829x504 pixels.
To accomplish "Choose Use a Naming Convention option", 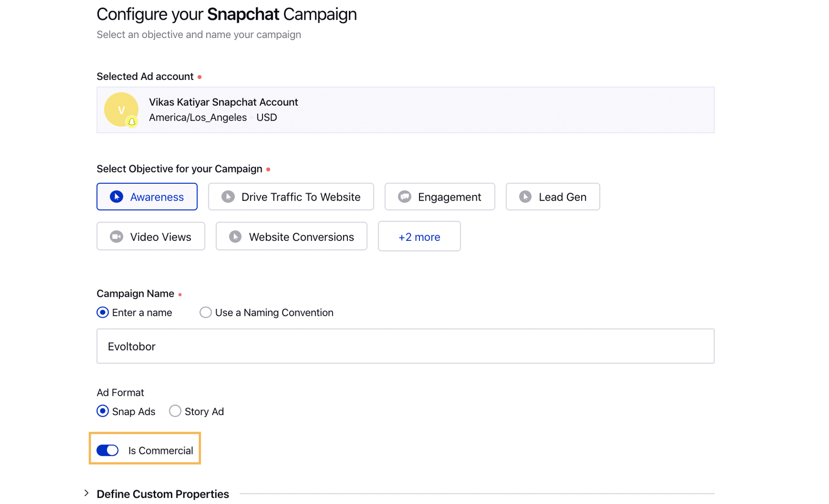I will pos(205,312).
